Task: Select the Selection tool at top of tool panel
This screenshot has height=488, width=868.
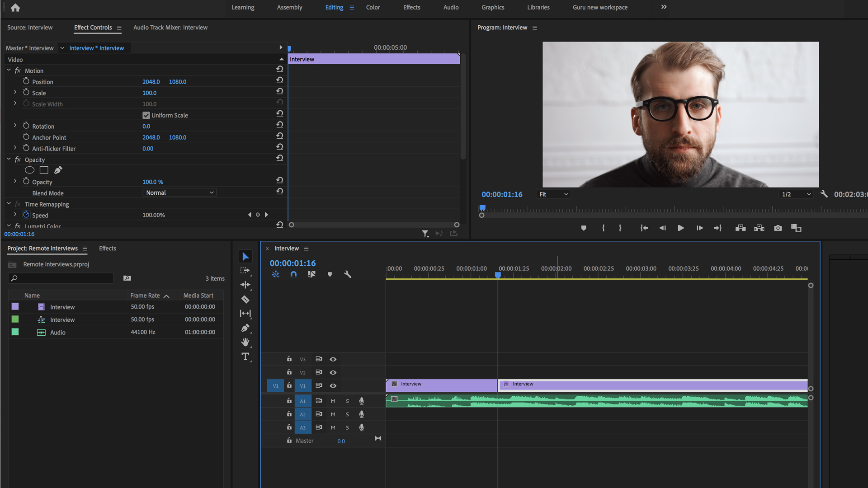Action: point(245,256)
